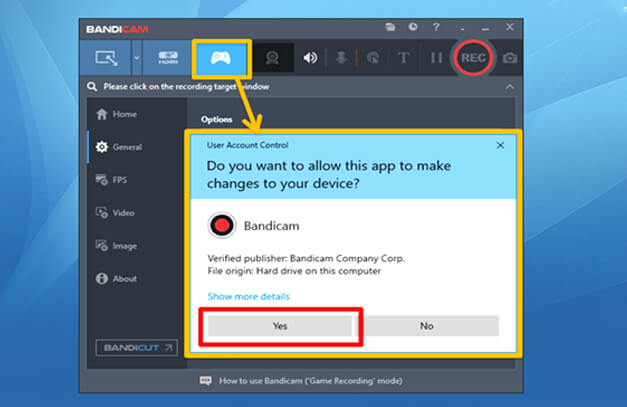Viewport: 627px width, 407px height.
Task: Click the Bandicam app icon in dialog
Action: point(222,225)
